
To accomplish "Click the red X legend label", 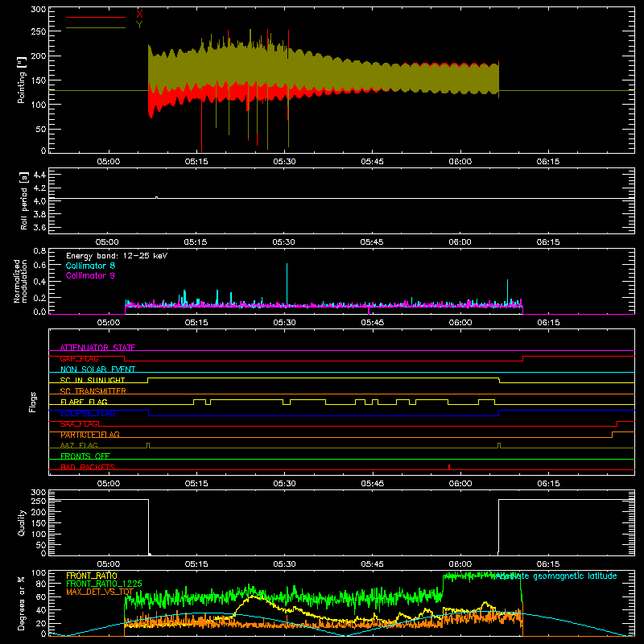I will [139, 14].
